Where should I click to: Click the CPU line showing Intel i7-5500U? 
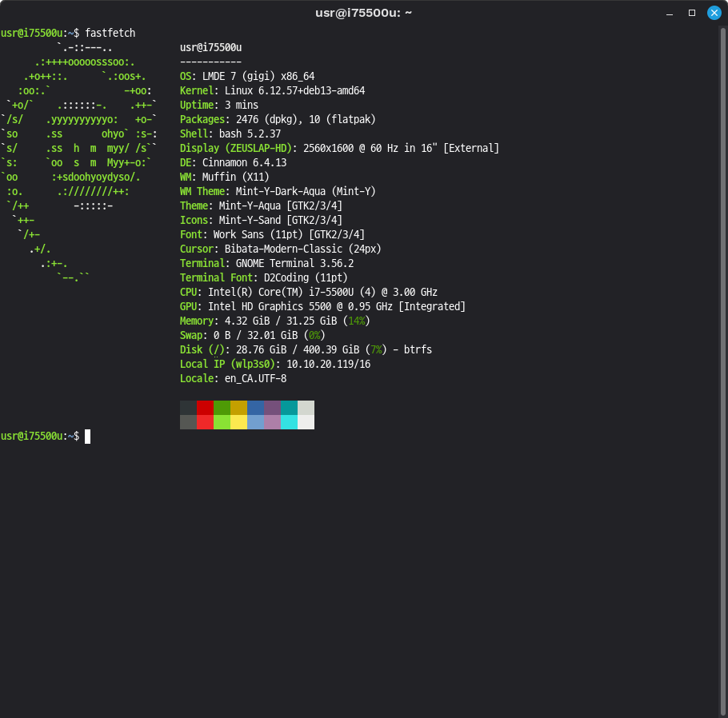point(308,292)
